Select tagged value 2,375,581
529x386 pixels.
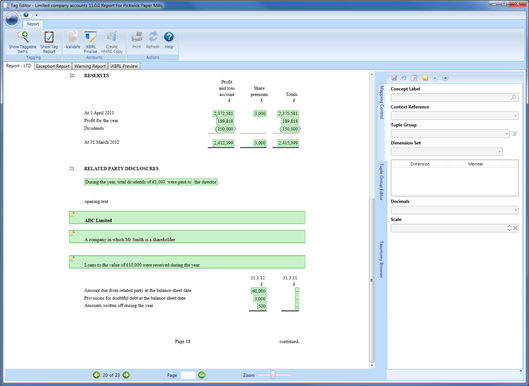[x=288, y=113]
